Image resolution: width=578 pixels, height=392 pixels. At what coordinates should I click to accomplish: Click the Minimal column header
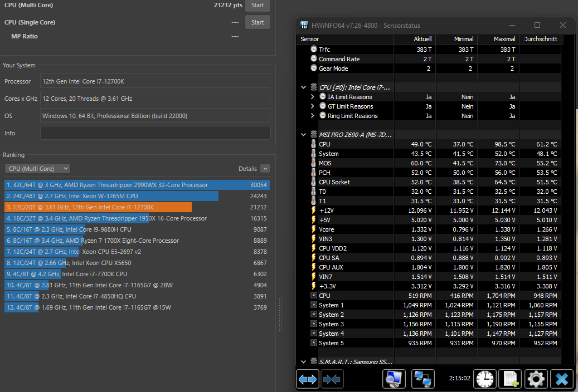tap(456, 39)
